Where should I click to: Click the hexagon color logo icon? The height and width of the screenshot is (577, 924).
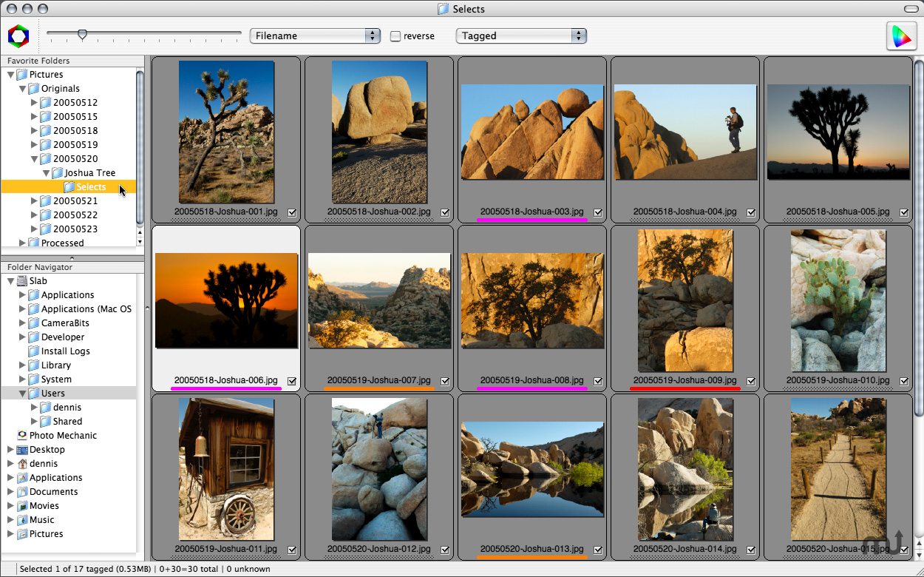pyautogui.click(x=18, y=36)
